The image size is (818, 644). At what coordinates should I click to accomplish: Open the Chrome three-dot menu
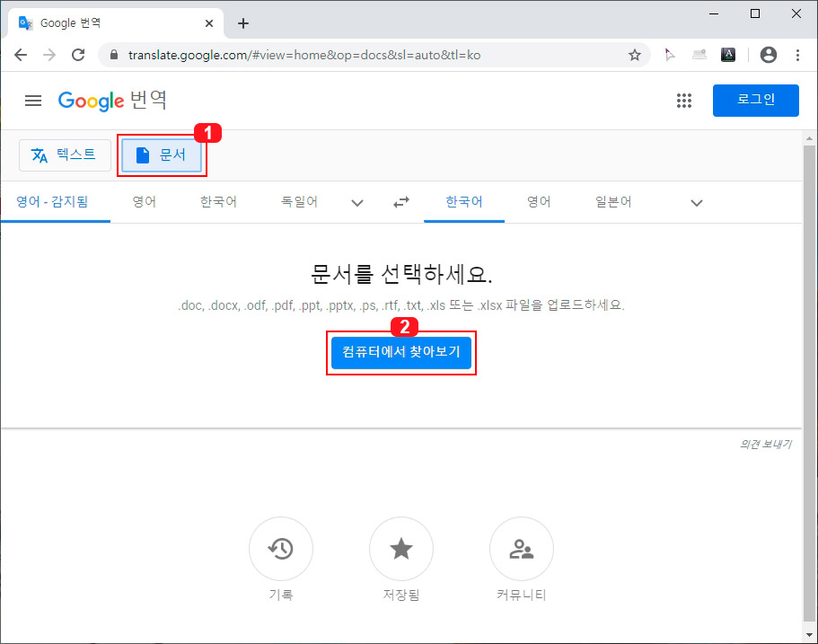click(x=797, y=55)
